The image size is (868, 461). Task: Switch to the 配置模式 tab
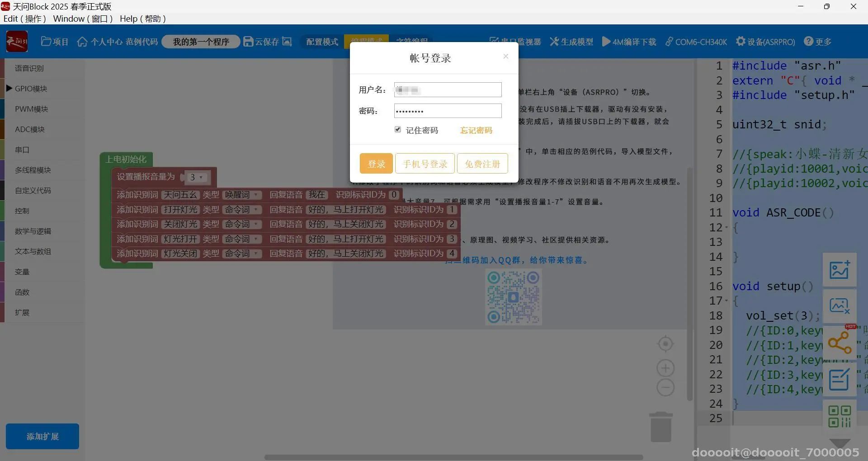pyautogui.click(x=322, y=41)
